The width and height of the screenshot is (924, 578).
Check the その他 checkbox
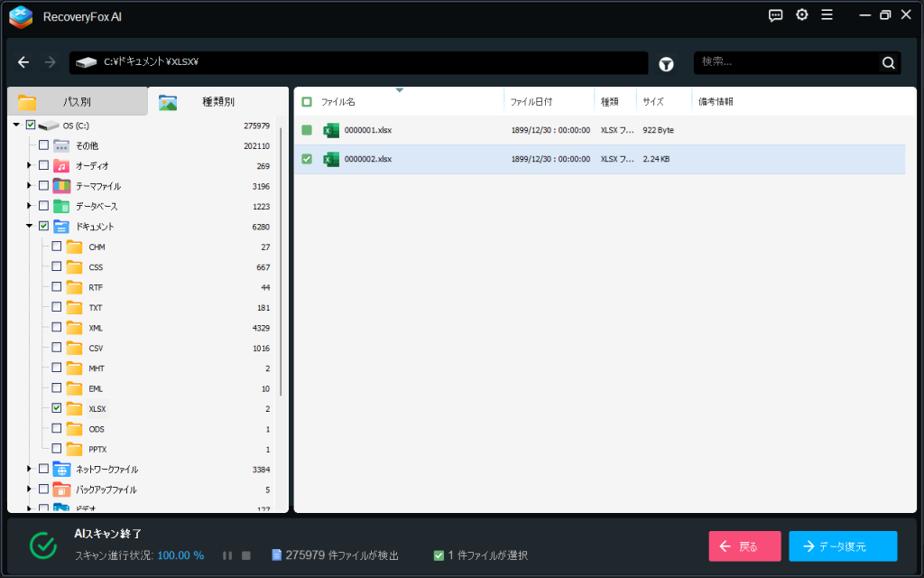click(43, 145)
